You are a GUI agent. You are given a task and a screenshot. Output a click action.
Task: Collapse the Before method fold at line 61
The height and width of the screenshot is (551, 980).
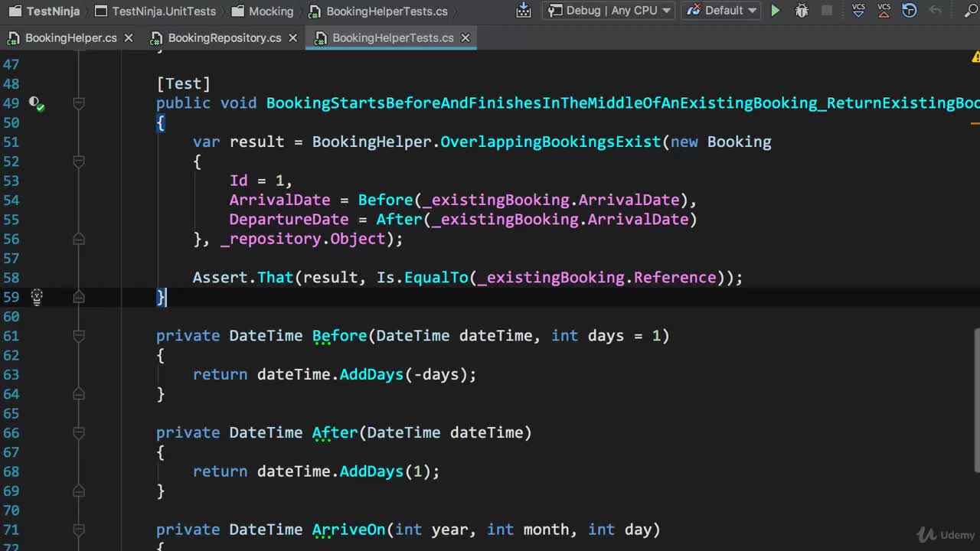point(79,336)
